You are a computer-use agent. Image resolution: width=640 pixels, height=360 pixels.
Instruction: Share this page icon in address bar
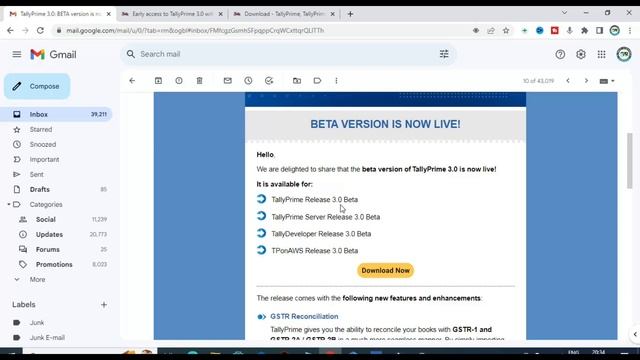pos(491,31)
